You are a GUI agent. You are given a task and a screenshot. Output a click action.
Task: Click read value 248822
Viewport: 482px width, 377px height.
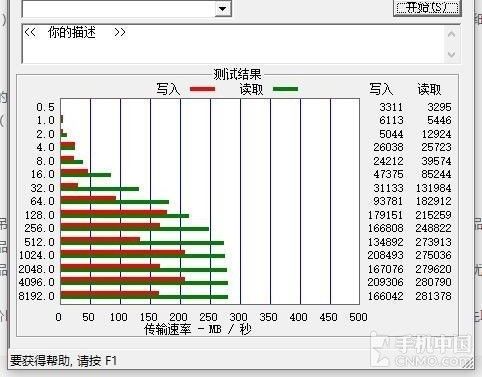click(x=433, y=228)
